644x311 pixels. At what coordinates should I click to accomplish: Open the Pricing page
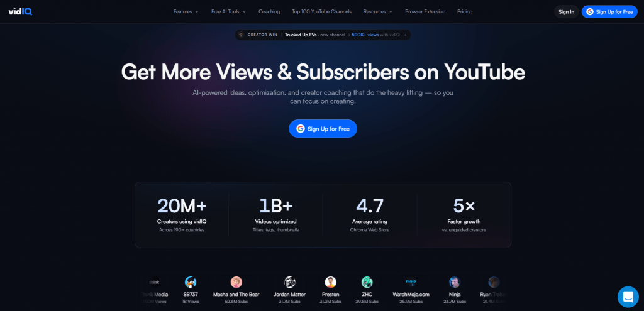pos(465,11)
